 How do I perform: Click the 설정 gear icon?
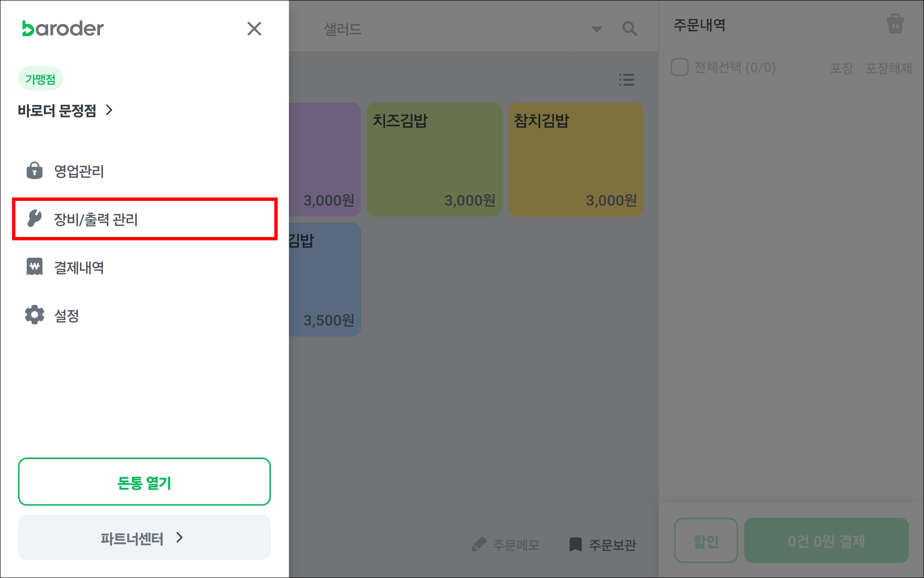coord(34,315)
